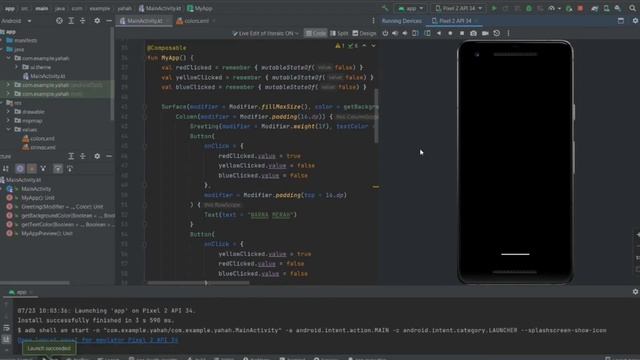
Task: Open colors.xml in the project tree
Action: tap(39, 138)
